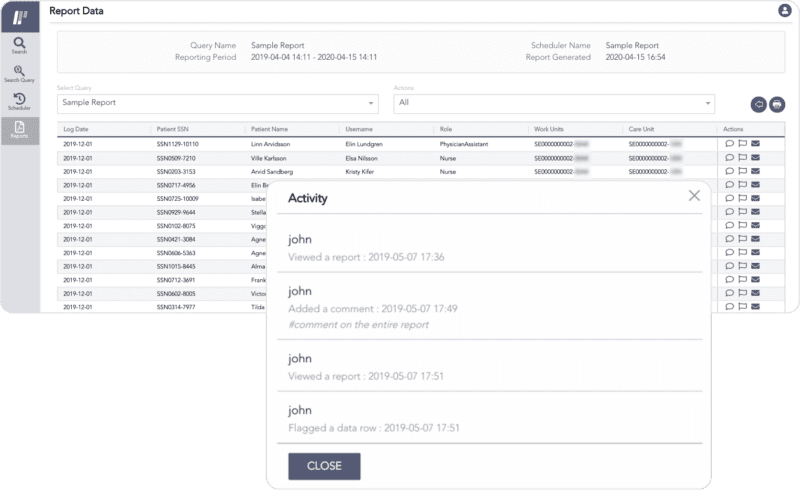
Task: Sort by Username column header
Action: (x=359, y=129)
